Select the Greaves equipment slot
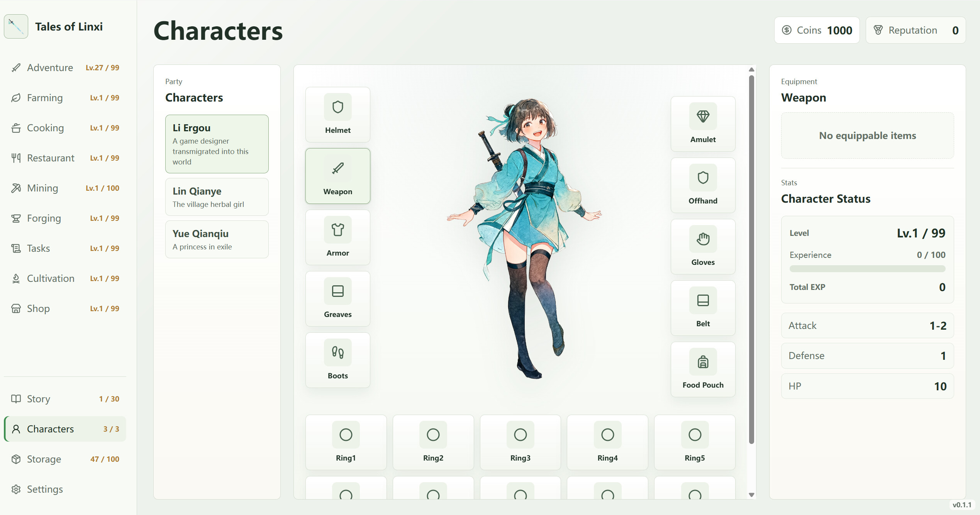Image resolution: width=980 pixels, height=515 pixels. coord(337,299)
